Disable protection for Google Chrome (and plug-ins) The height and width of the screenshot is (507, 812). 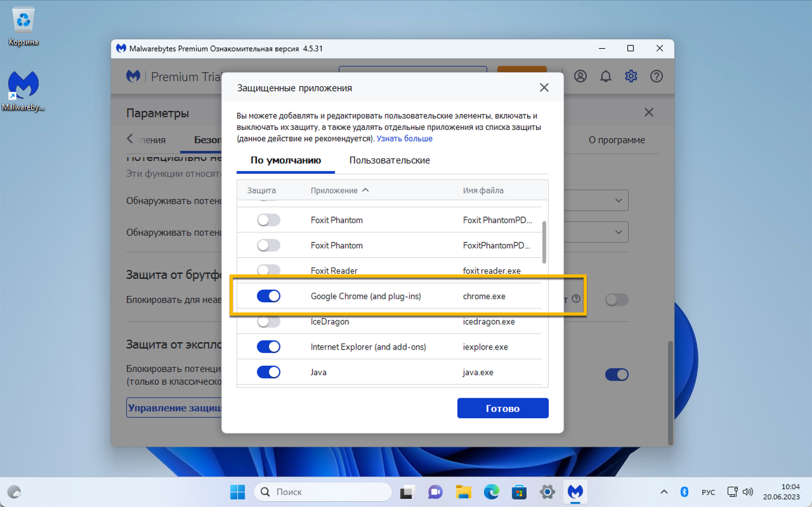point(269,296)
